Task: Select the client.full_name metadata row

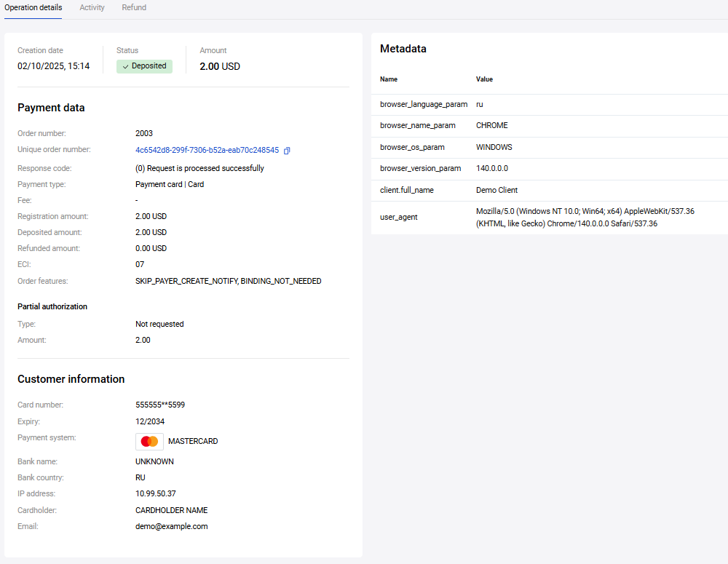Action: point(408,190)
